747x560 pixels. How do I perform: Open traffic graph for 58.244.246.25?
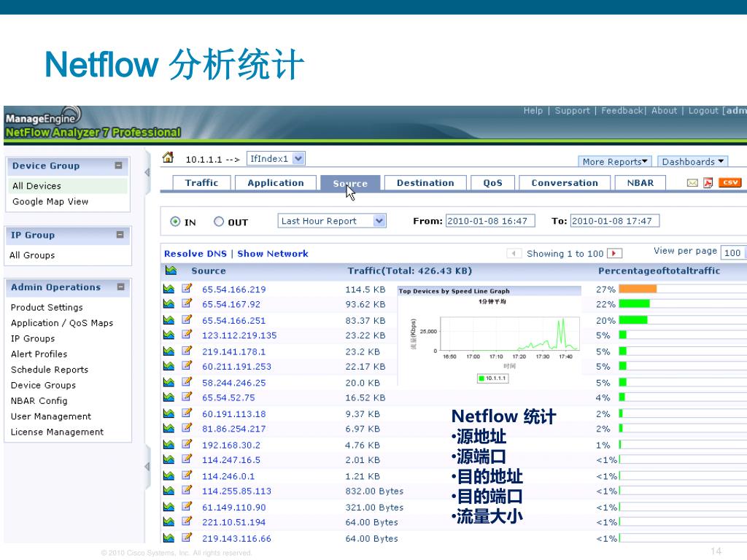coord(169,382)
